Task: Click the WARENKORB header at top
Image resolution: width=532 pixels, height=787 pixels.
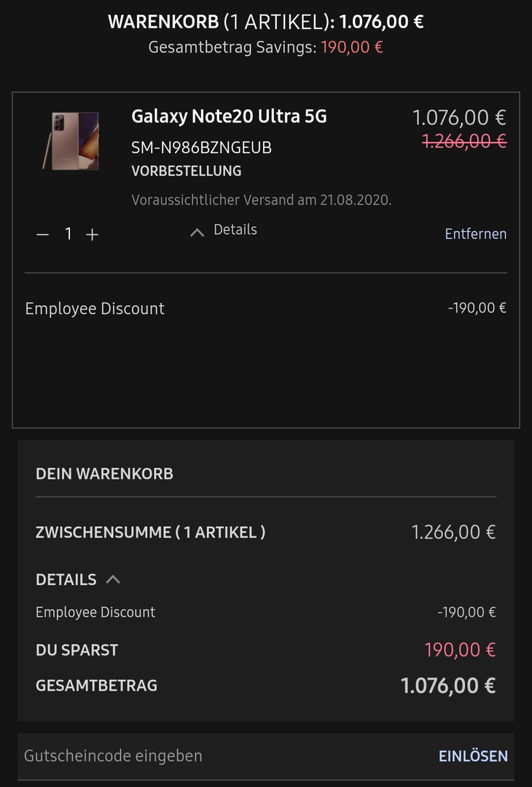Action: (265, 21)
